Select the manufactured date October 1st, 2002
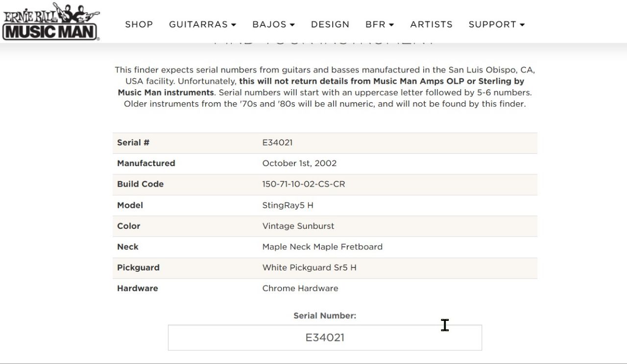The height and width of the screenshot is (364, 627). (x=299, y=163)
